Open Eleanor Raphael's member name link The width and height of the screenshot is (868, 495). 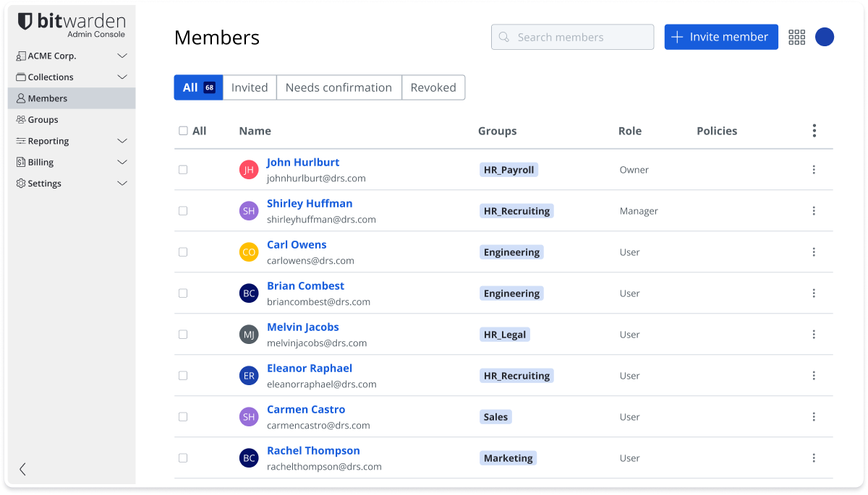point(310,369)
